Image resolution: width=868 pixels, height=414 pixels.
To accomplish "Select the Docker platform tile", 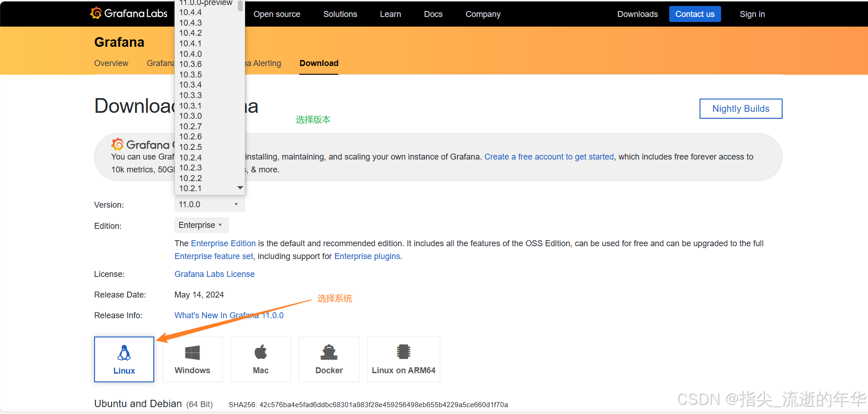I will pos(329,359).
